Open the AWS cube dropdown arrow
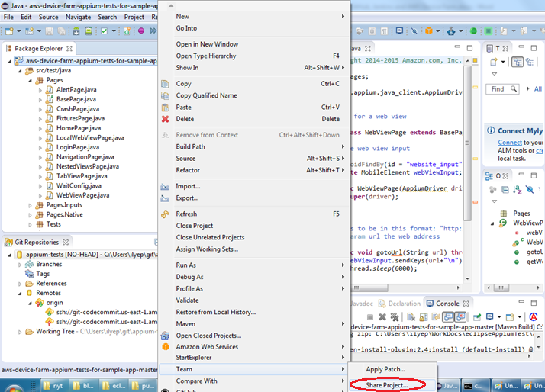This screenshot has width=545, height=392. (438, 31)
